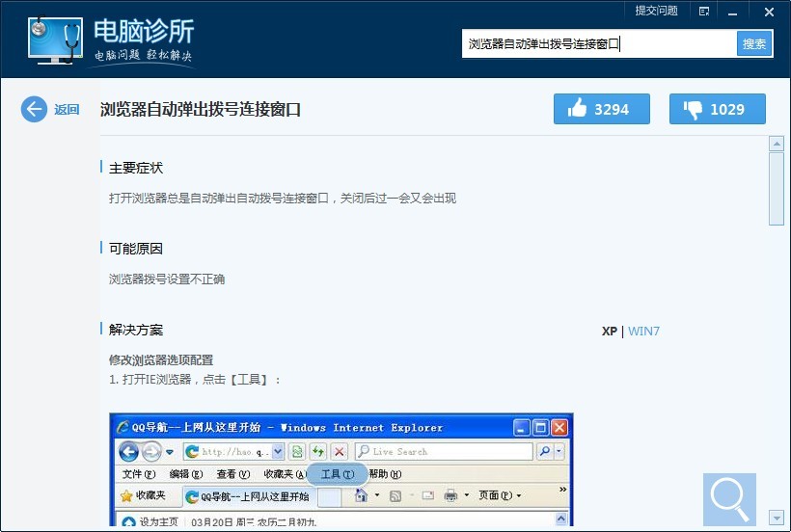Click the 搜索 search button
The height and width of the screenshot is (532, 791).
point(754,43)
